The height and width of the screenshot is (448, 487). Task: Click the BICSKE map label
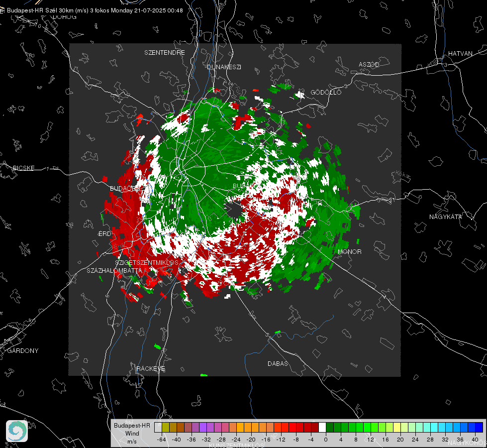[23, 168]
